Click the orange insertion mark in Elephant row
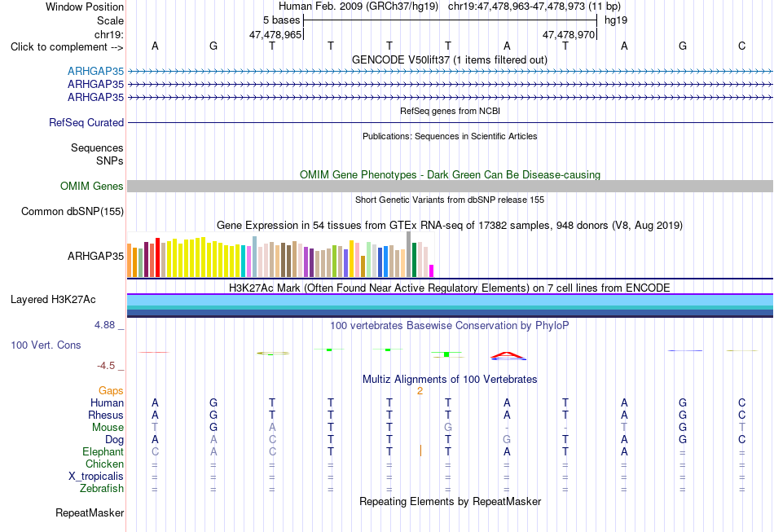The image size is (774, 532). click(x=420, y=451)
